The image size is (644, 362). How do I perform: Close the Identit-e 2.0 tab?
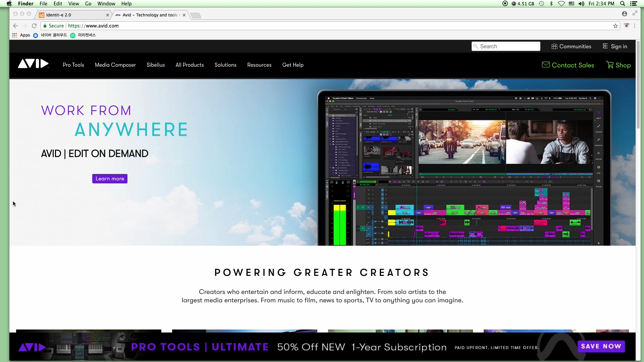(x=107, y=15)
